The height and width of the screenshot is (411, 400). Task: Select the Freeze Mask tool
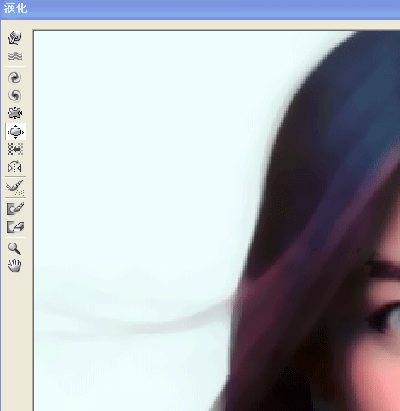(15, 209)
